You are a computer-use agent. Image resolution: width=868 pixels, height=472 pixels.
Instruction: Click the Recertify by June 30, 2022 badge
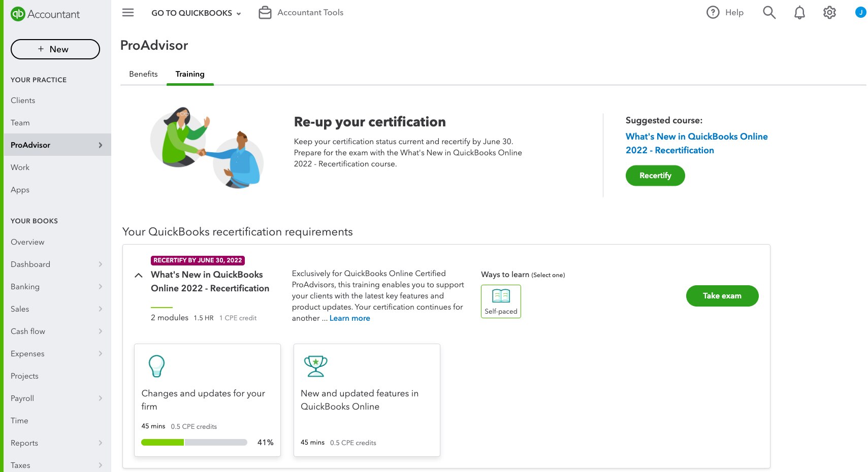pyautogui.click(x=198, y=260)
